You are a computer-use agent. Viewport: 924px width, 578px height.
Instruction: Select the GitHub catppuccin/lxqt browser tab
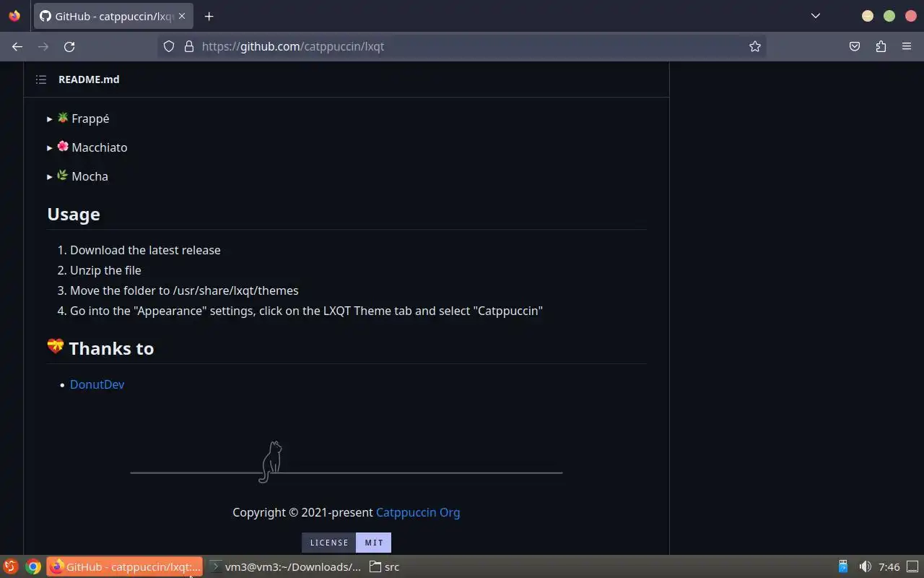pyautogui.click(x=113, y=16)
